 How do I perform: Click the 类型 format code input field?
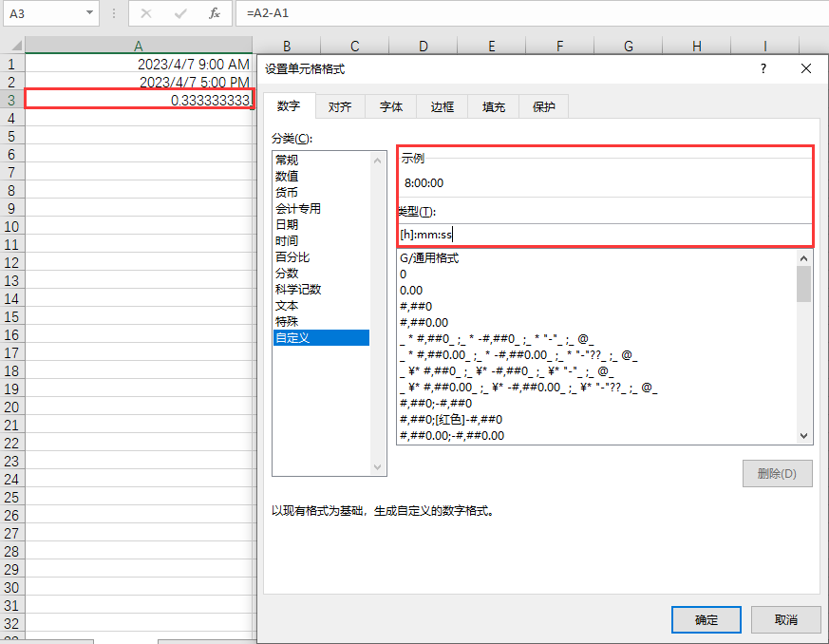604,234
